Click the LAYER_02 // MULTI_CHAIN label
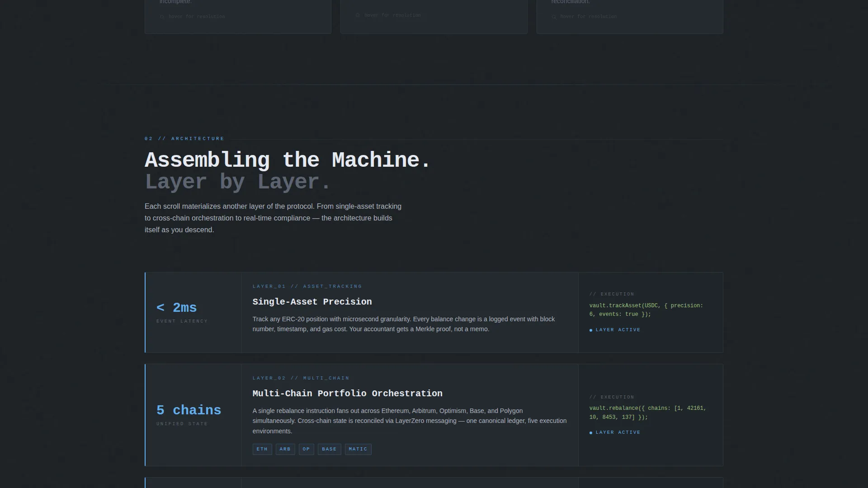 (301, 378)
